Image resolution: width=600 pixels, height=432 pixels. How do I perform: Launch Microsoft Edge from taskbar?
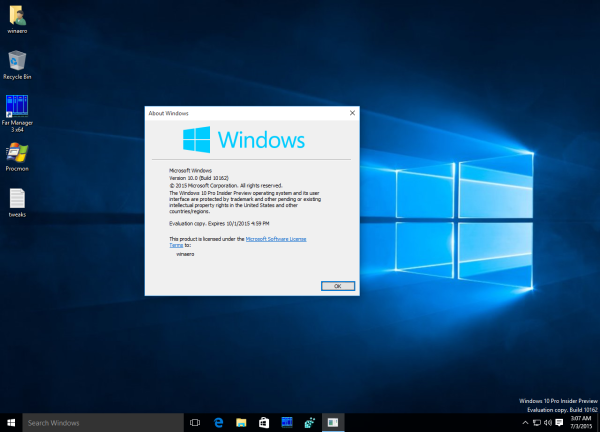pyautogui.click(x=218, y=422)
